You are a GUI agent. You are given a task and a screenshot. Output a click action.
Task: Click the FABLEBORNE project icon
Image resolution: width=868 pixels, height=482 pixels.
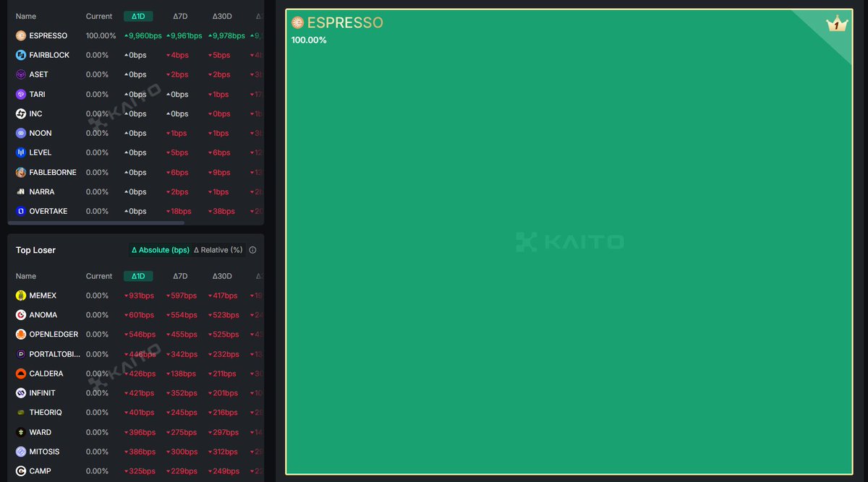21,173
